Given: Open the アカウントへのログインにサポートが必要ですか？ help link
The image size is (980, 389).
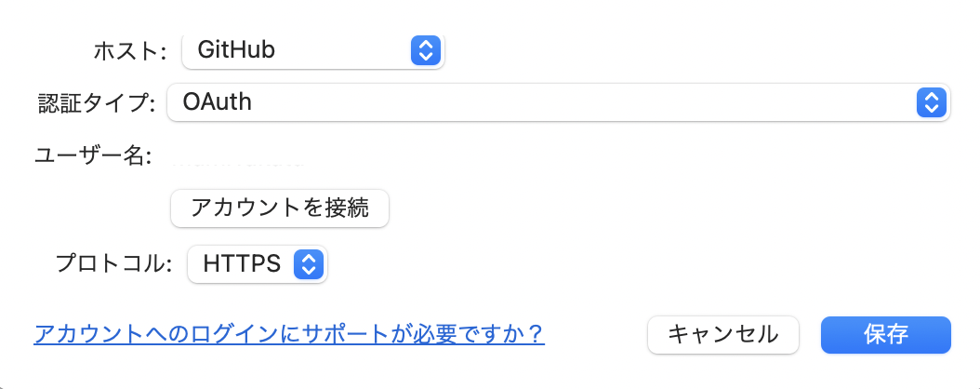Looking at the screenshot, I should pos(288,334).
